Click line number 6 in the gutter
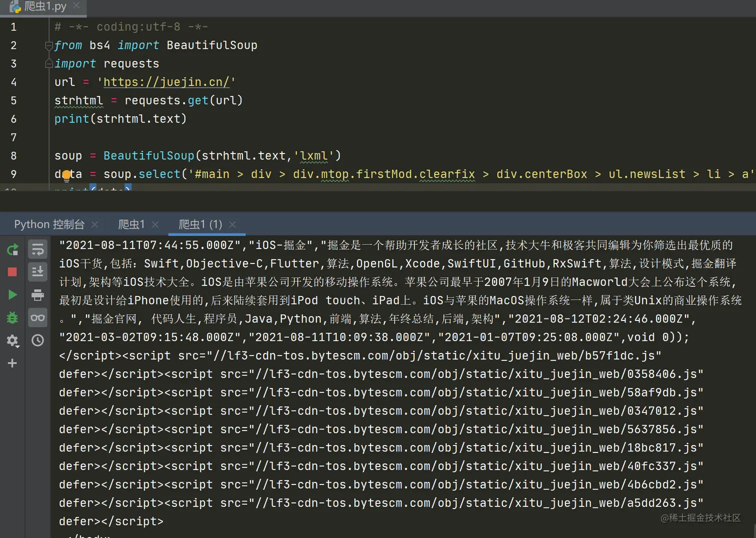This screenshot has width=756, height=538. [x=13, y=119]
